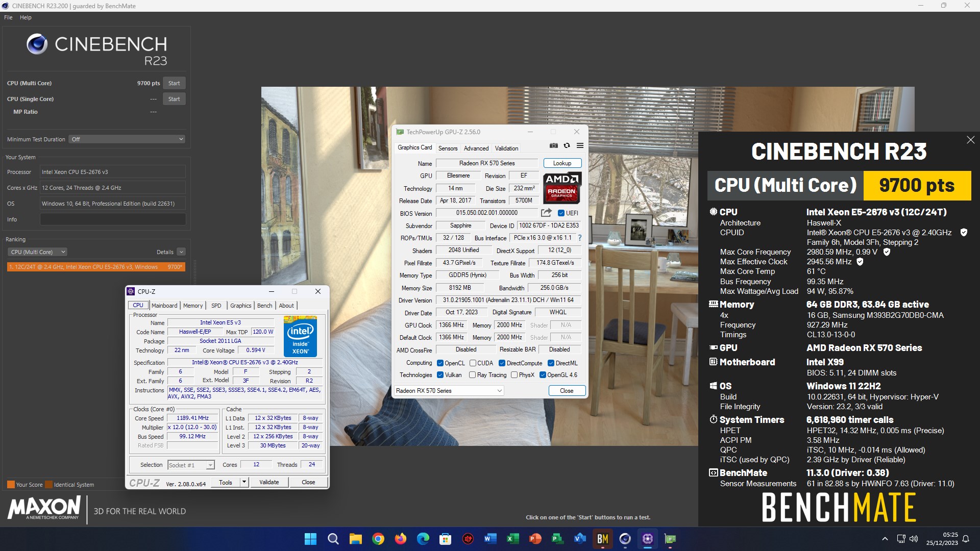
Task: Click the Info input field in Cinebench
Action: [113, 219]
